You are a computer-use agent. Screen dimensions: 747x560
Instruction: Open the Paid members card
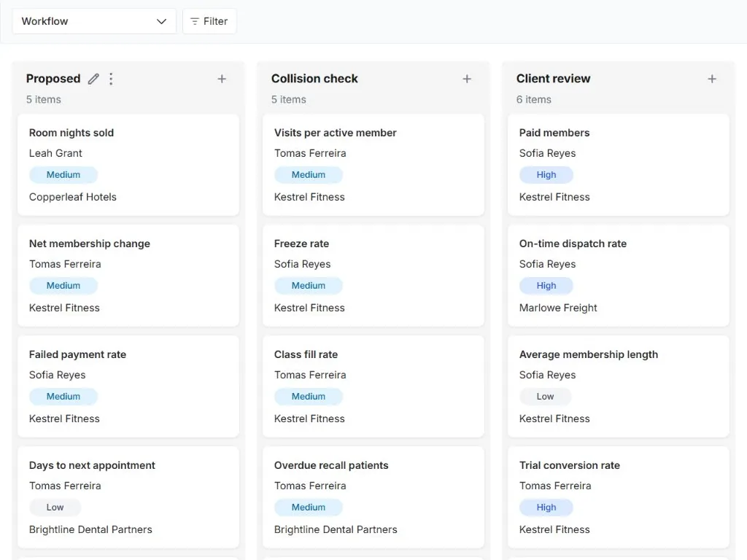[619, 165]
